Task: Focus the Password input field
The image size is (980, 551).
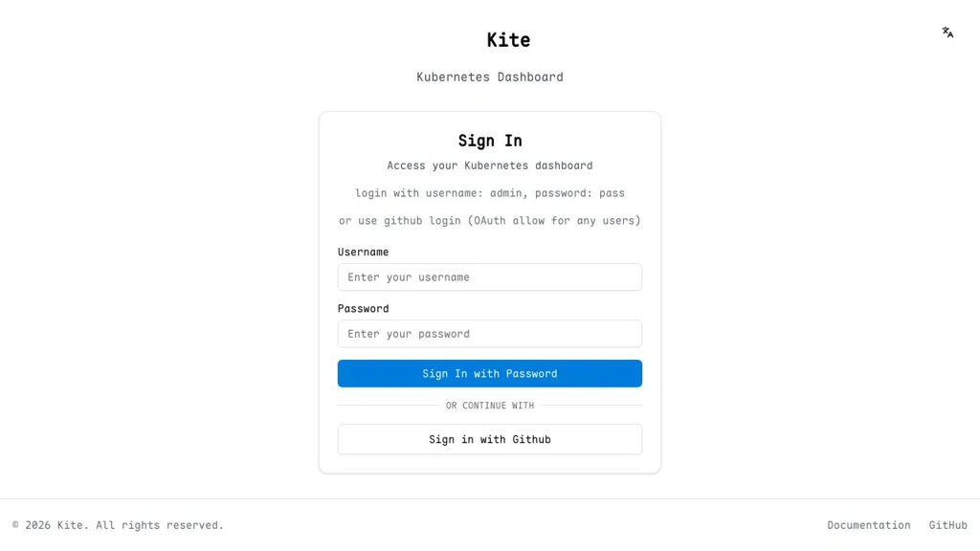Action: (x=489, y=334)
